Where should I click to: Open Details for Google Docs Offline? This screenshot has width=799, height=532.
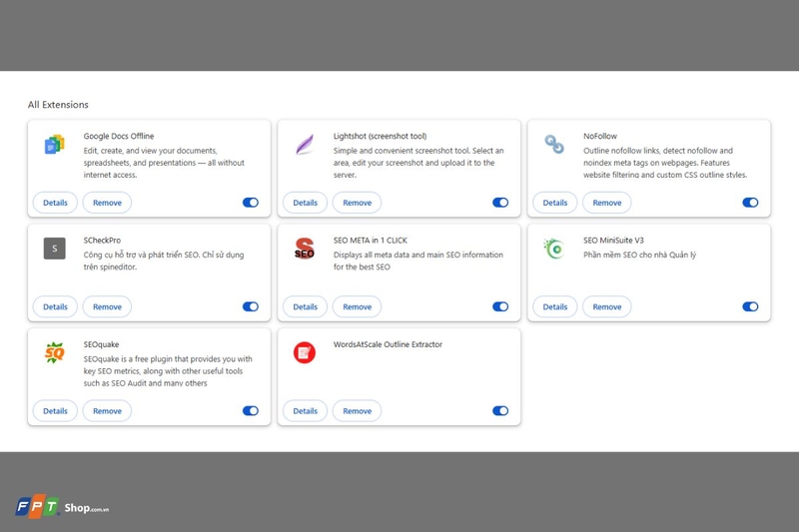[55, 203]
